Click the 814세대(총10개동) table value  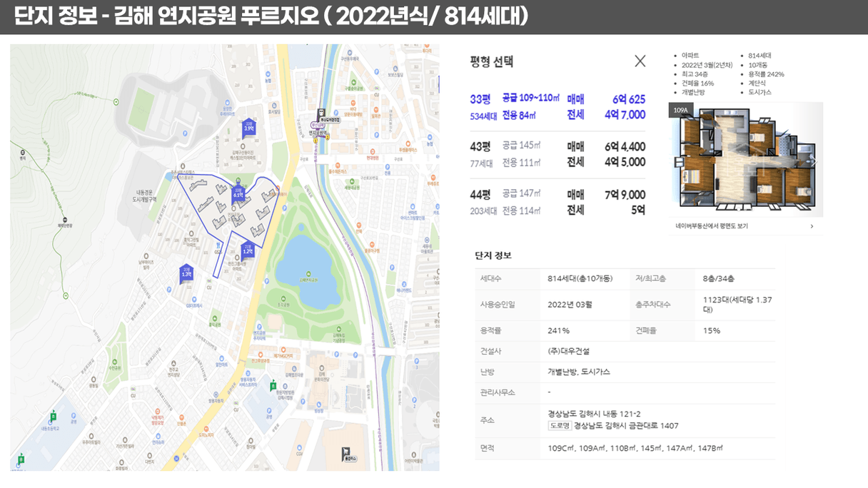coord(580,278)
